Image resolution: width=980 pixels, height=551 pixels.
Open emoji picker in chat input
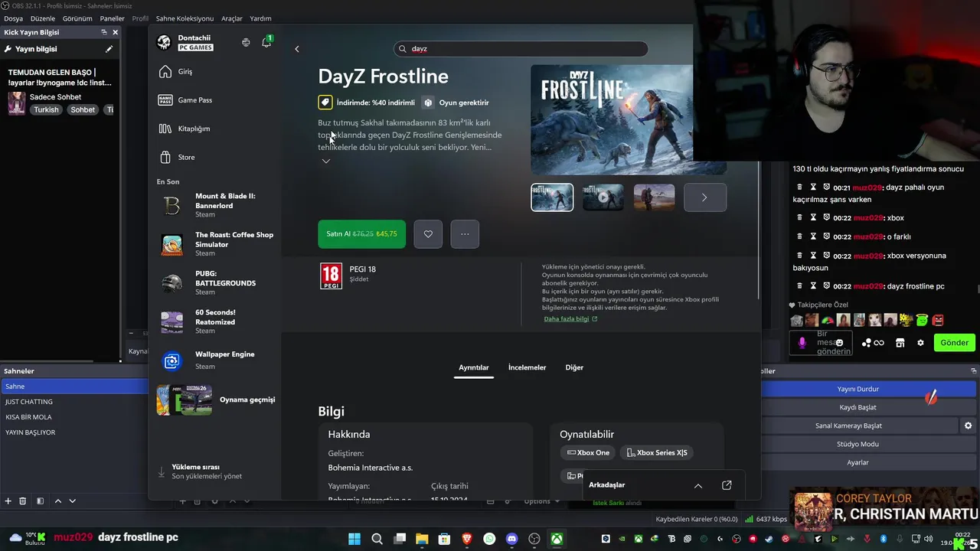pos(840,343)
